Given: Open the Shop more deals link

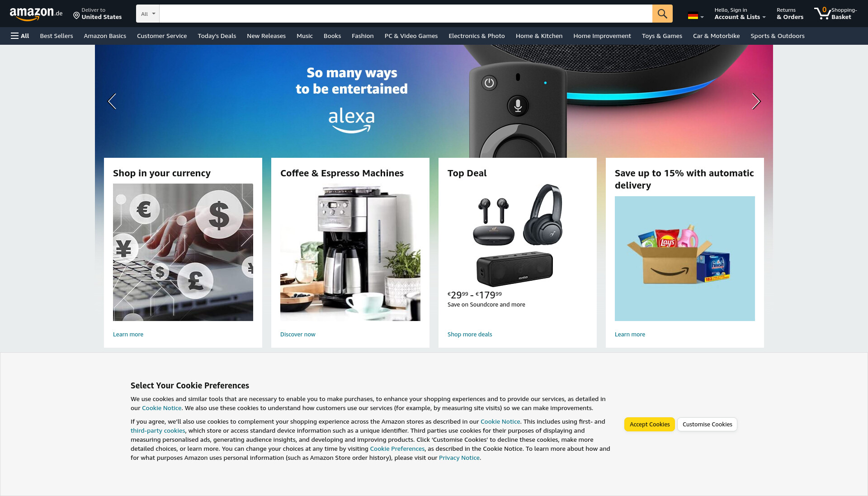Looking at the screenshot, I should (470, 335).
